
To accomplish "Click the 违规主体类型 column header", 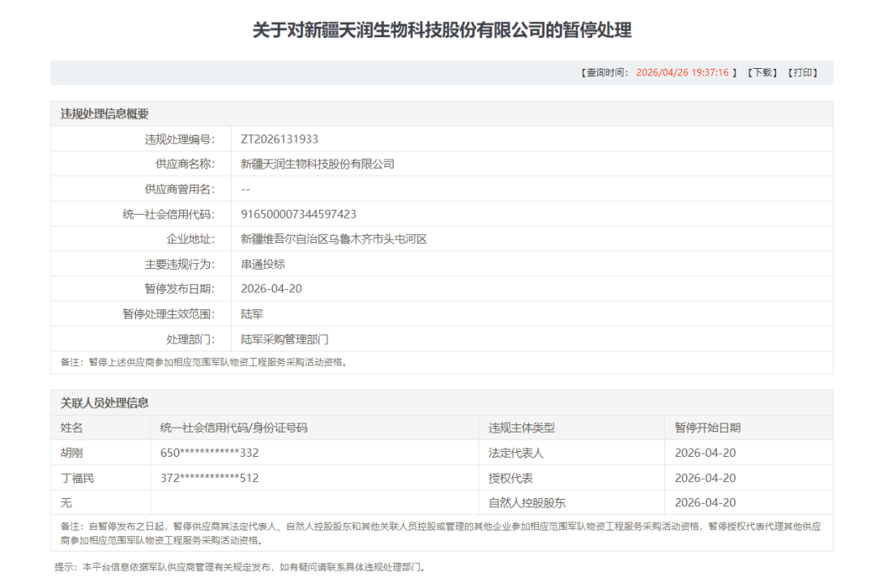I will 521,428.
